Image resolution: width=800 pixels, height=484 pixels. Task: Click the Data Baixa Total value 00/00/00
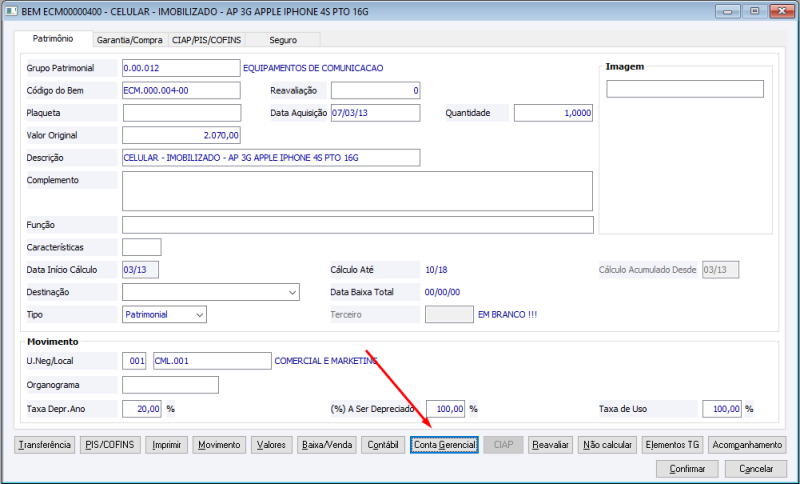point(442,292)
